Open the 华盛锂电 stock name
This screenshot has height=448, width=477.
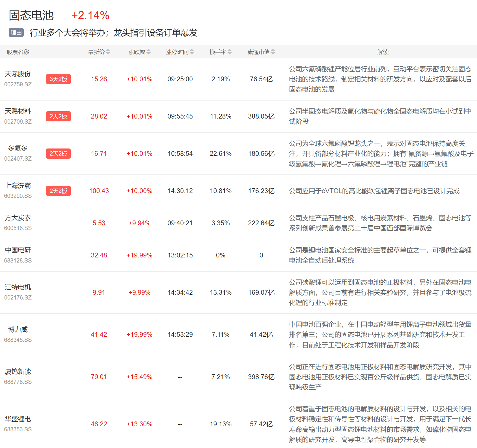(x=18, y=419)
